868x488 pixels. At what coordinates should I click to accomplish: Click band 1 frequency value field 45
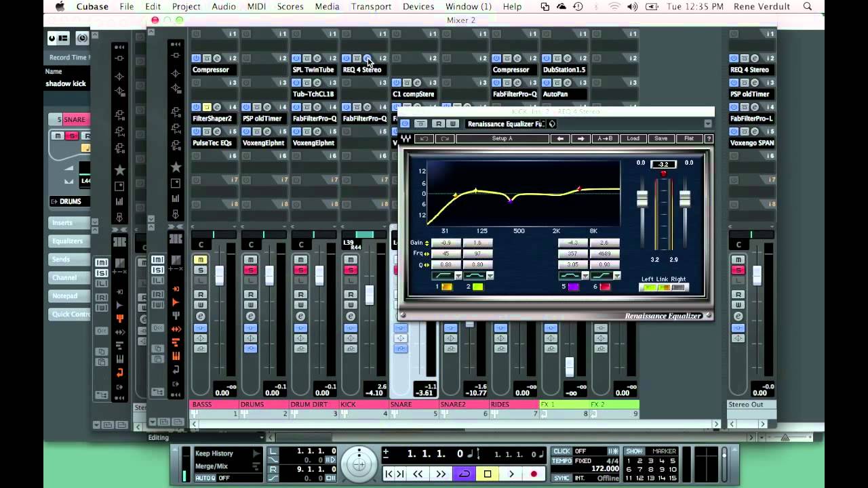tap(446, 253)
